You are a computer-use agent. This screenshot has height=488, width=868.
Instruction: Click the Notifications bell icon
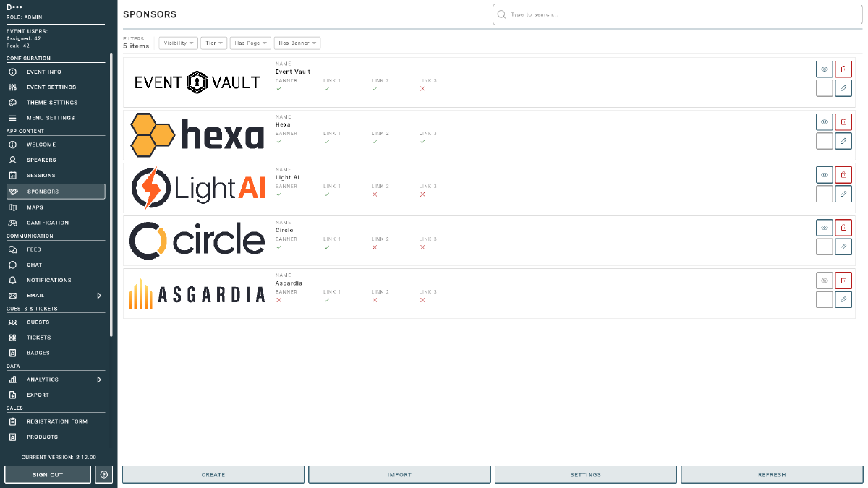click(x=12, y=280)
